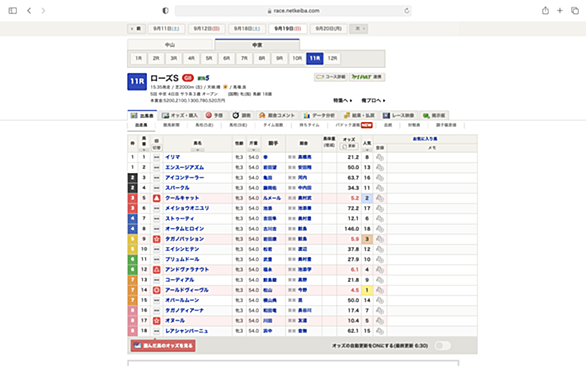Select the 9月18日 date button

coord(247,28)
